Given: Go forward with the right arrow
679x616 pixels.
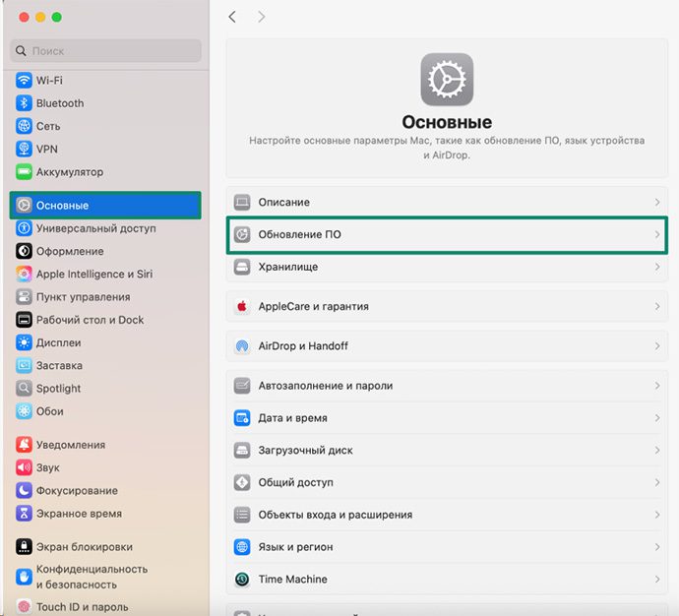Looking at the screenshot, I should (x=261, y=17).
